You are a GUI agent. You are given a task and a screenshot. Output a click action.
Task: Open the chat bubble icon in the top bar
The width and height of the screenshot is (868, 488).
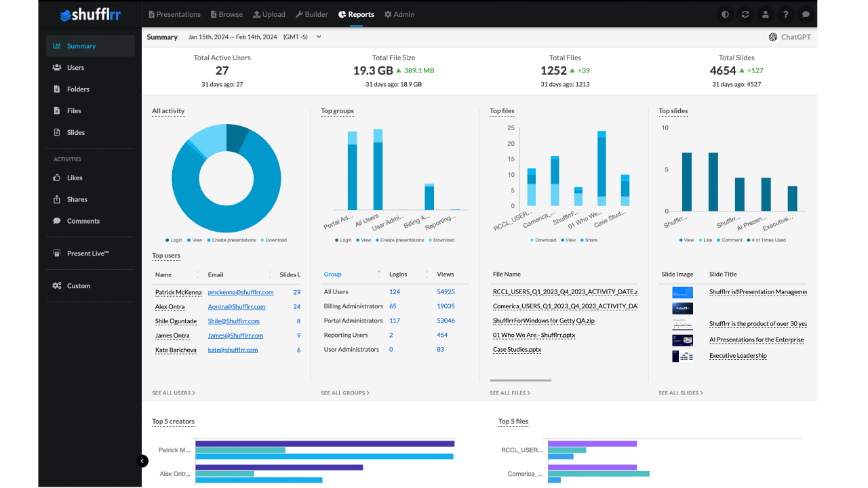pyautogui.click(x=806, y=14)
